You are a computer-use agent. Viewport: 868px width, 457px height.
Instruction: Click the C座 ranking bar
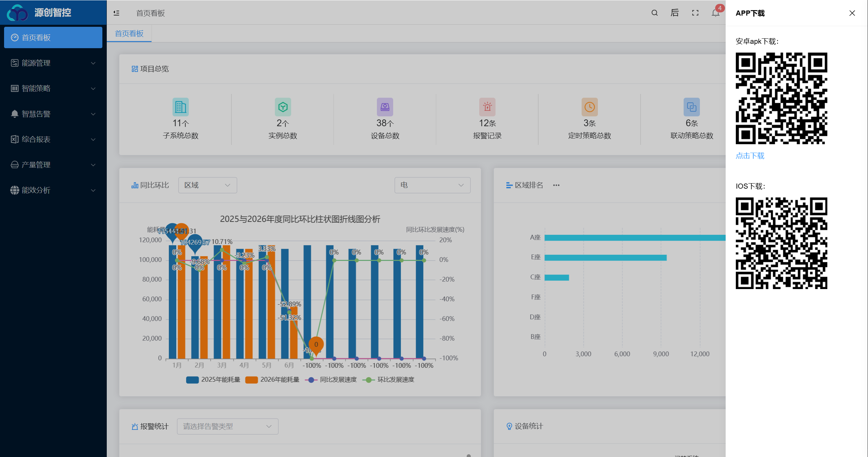[557, 278]
